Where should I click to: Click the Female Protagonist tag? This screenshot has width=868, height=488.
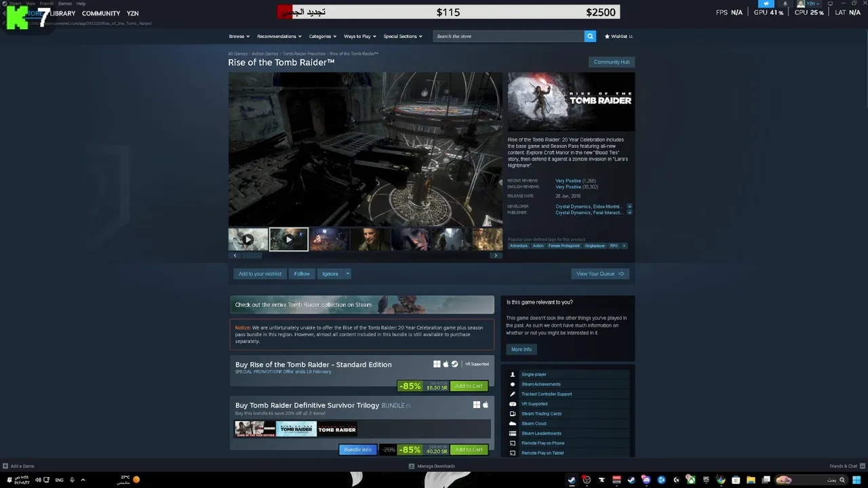[564, 245]
